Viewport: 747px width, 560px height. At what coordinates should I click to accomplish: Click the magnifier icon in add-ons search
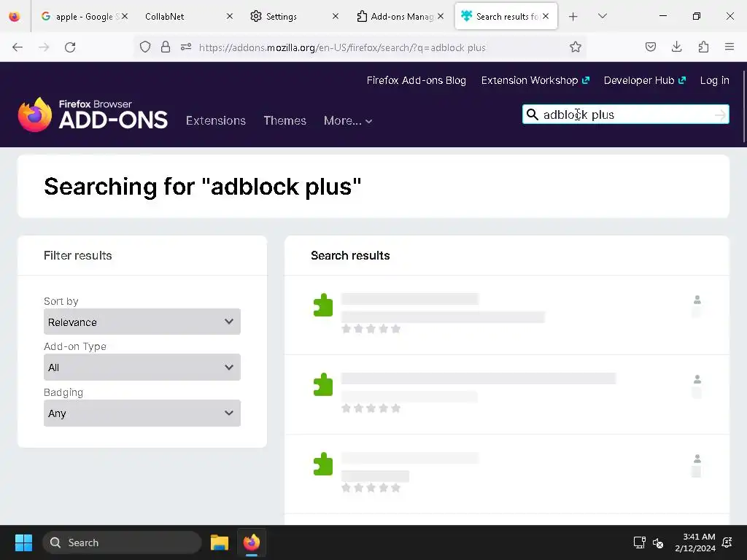(x=533, y=114)
